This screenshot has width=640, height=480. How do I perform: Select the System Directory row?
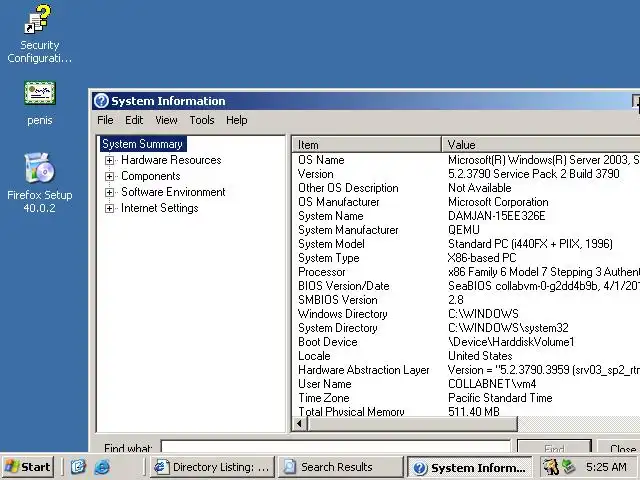coord(466,327)
